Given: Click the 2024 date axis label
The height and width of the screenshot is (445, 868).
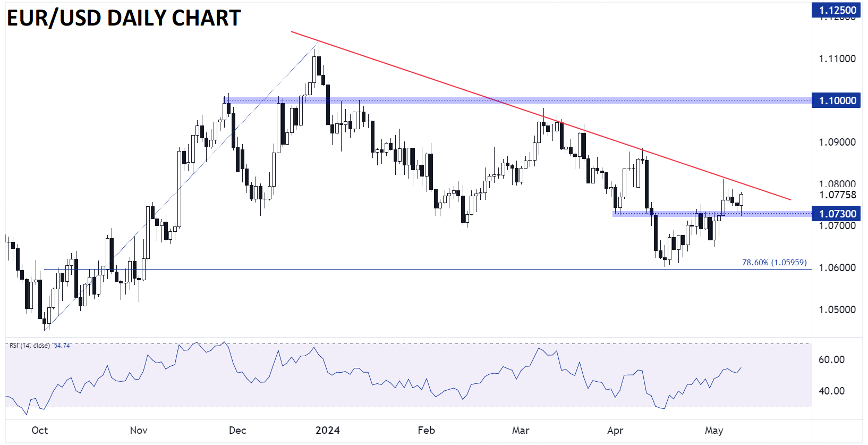Looking at the screenshot, I should (x=328, y=430).
